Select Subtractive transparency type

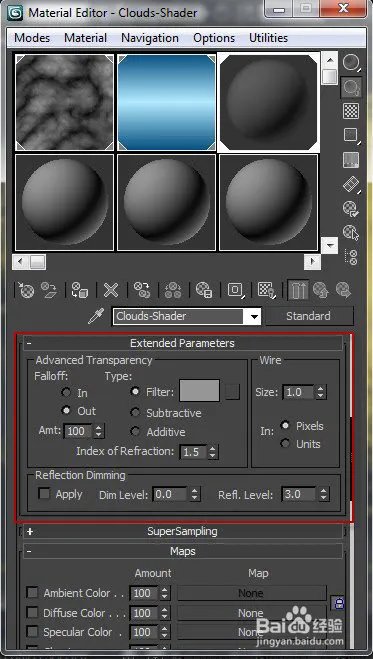click(x=135, y=412)
